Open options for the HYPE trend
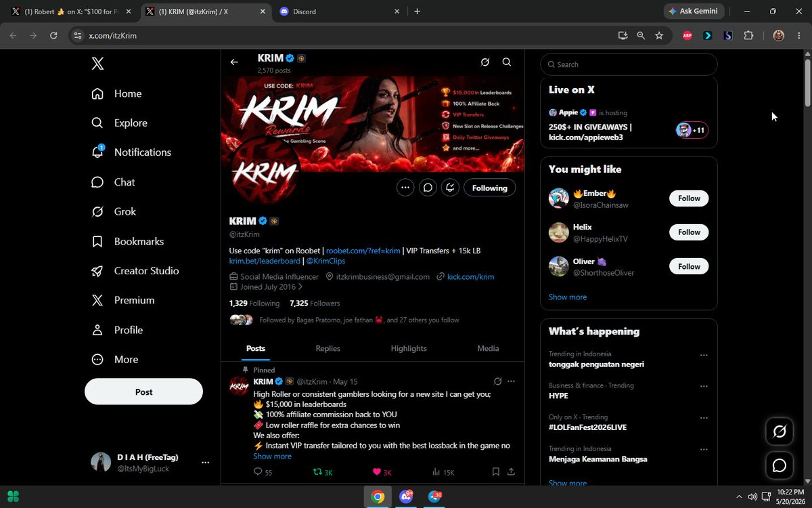 point(704,386)
